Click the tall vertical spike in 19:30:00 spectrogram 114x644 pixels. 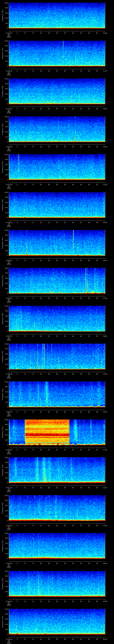63,50
